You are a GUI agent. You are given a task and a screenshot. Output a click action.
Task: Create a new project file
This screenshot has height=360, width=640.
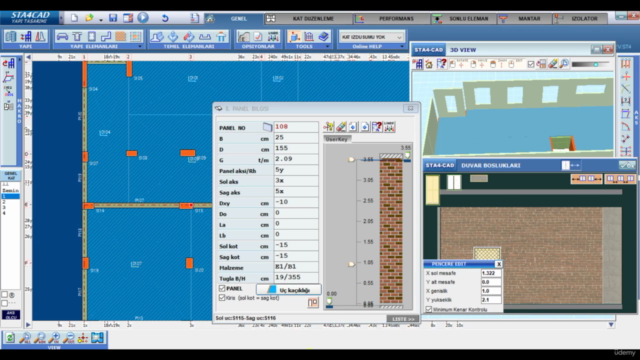(x=74, y=18)
